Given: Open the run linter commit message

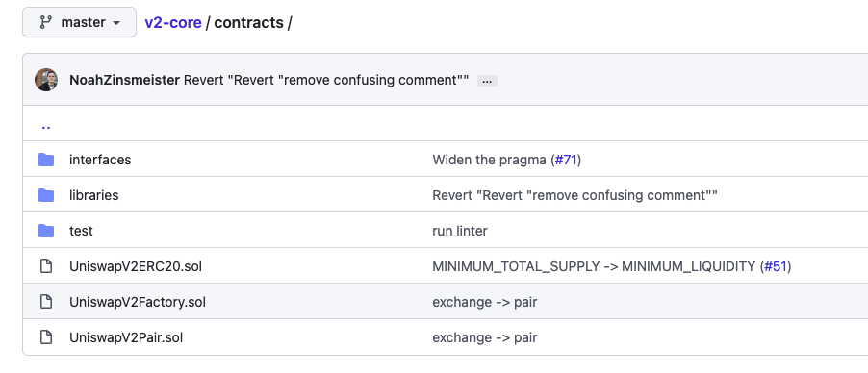Looking at the screenshot, I should [460, 231].
